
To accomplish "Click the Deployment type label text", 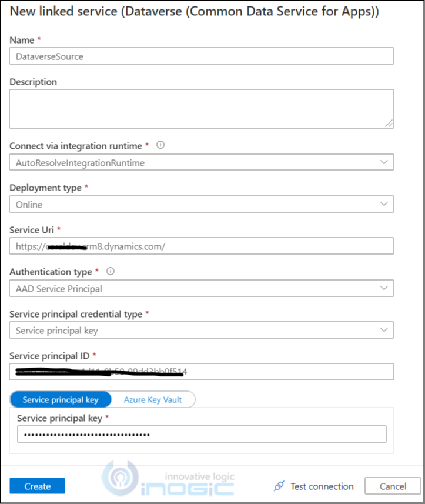I will tap(45, 188).
